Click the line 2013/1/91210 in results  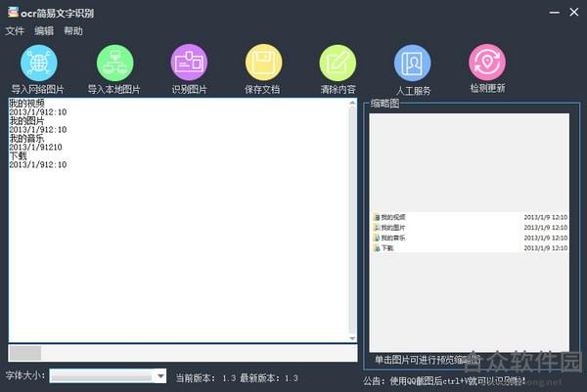pos(35,147)
